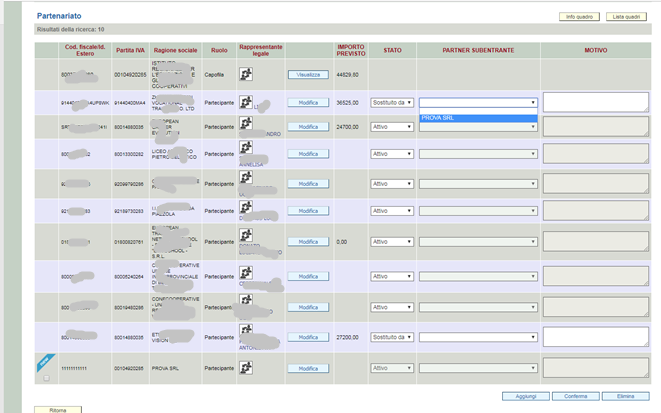Open the Lista quadri button
This screenshot has width=661, height=413.
[x=628, y=17]
